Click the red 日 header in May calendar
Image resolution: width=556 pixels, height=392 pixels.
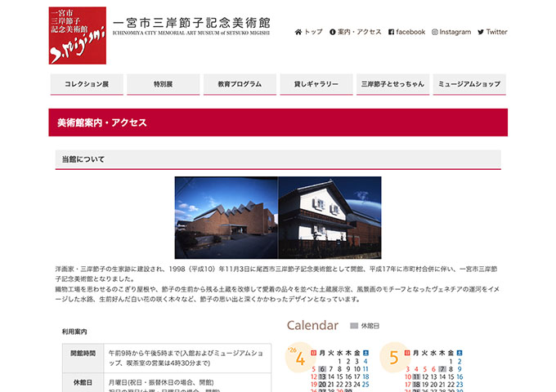click(x=407, y=353)
